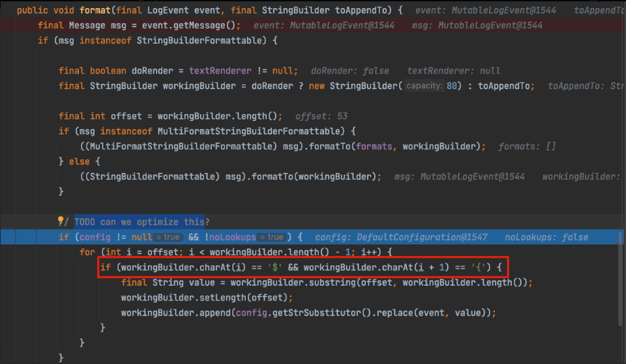This screenshot has width=626, height=364.
Task: Click 'format' method name in the signature
Action: 95,10
